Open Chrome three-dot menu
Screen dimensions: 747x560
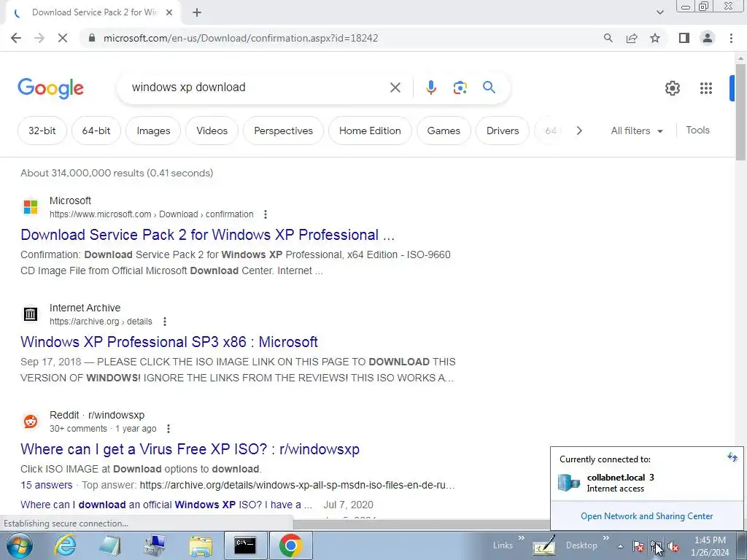[731, 38]
